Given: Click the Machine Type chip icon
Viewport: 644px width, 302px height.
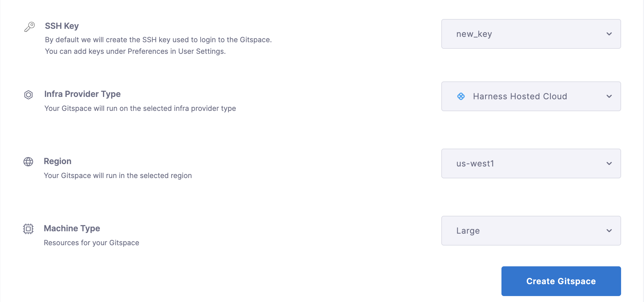Looking at the screenshot, I should 28,229.
